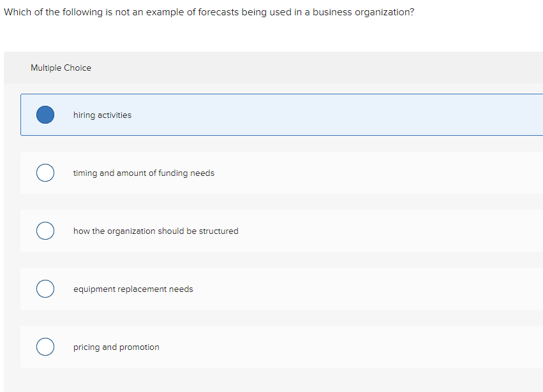Screen dimensions: 543x392
Task: Pick the radio button for 'how the organization should be structured'
Action: [45, 231]
